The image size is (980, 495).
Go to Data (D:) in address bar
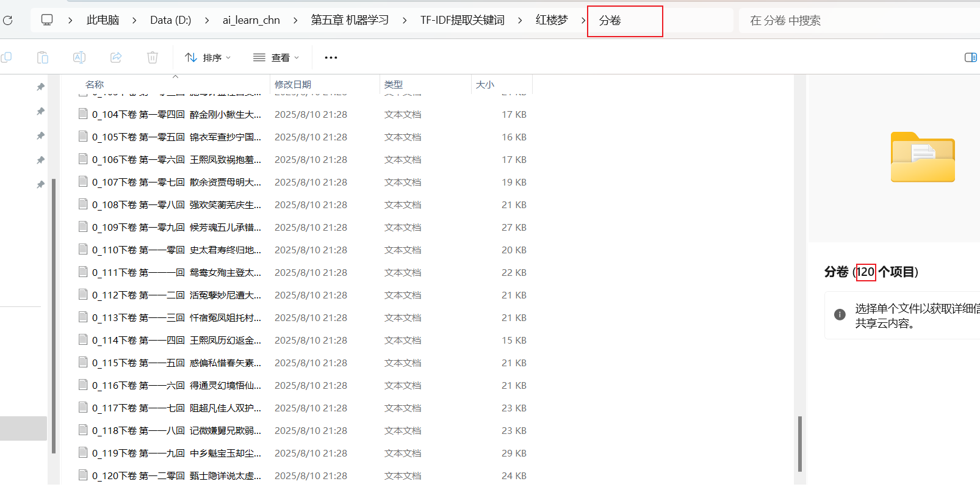171,20
